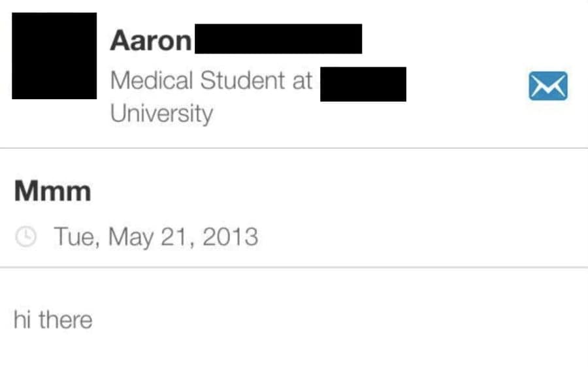Click the word "hi" in the message body

point(22,320)
